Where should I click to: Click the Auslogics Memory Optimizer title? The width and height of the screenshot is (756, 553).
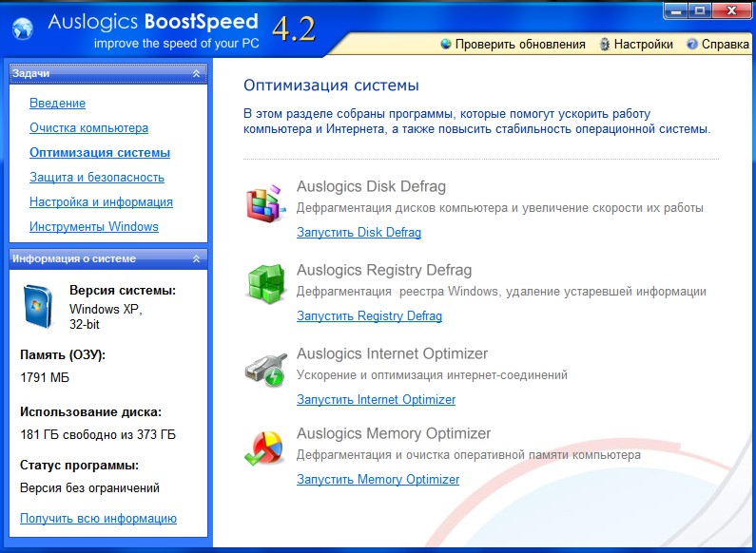[394, 433]
